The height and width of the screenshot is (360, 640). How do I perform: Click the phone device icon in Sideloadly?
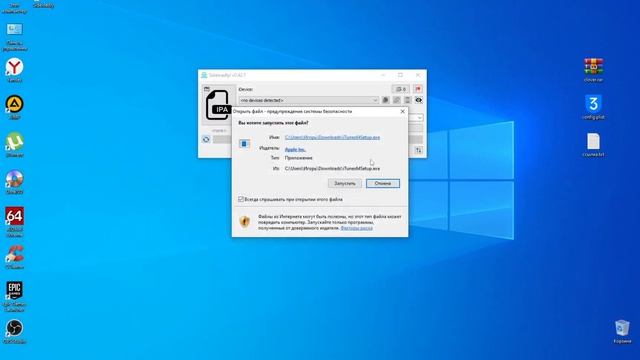[407, 100]
